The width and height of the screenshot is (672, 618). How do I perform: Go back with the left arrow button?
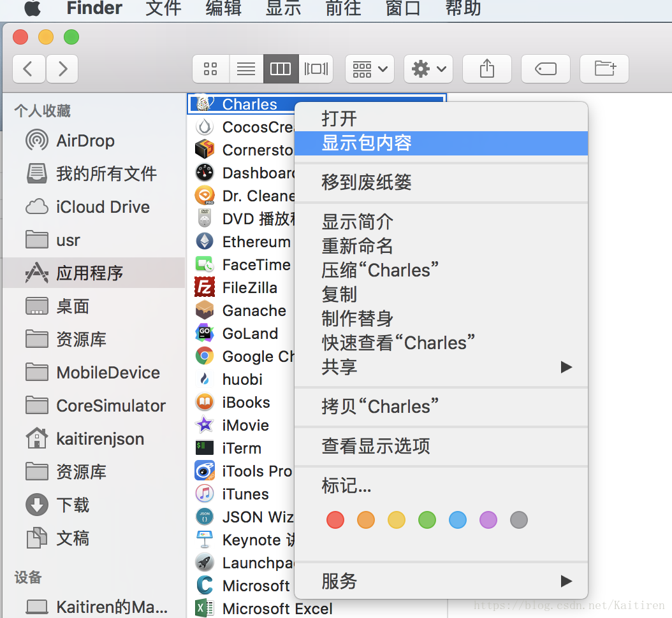[29, 69]
